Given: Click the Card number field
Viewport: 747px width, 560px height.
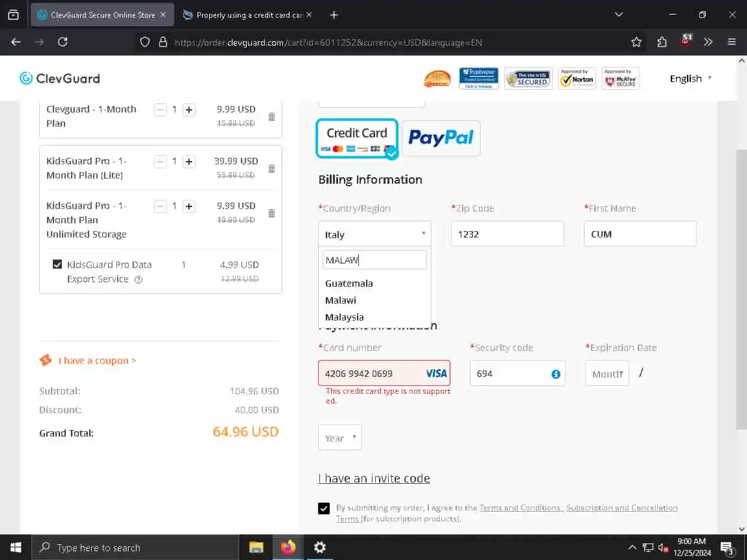Looking at the screenshot, I should coord(384,373).
